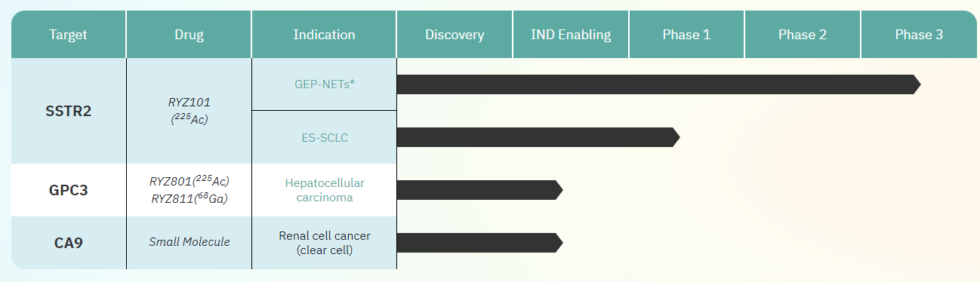The height and width of the screenshot is (282, 980).
Task: Select the IND Enabling header
Action: (x=571, y=35)
